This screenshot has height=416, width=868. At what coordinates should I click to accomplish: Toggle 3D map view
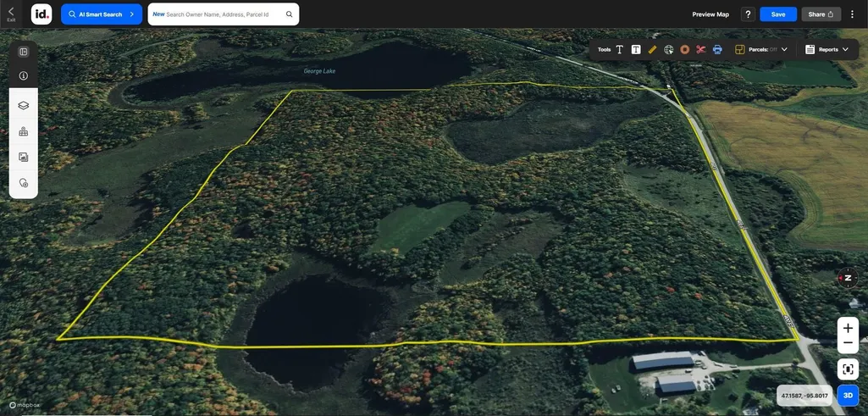(x=848, y=396)
